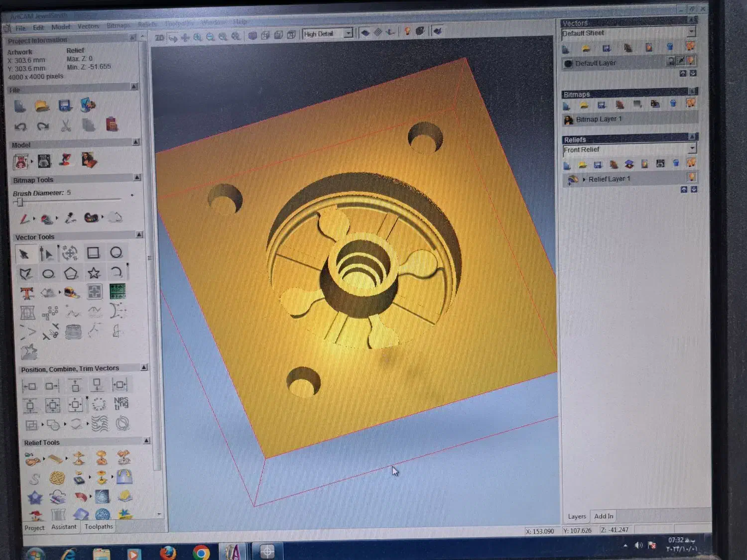Switch to the Toolpaths tab
The image size is (747, 560).
click(x=99, y=527)
